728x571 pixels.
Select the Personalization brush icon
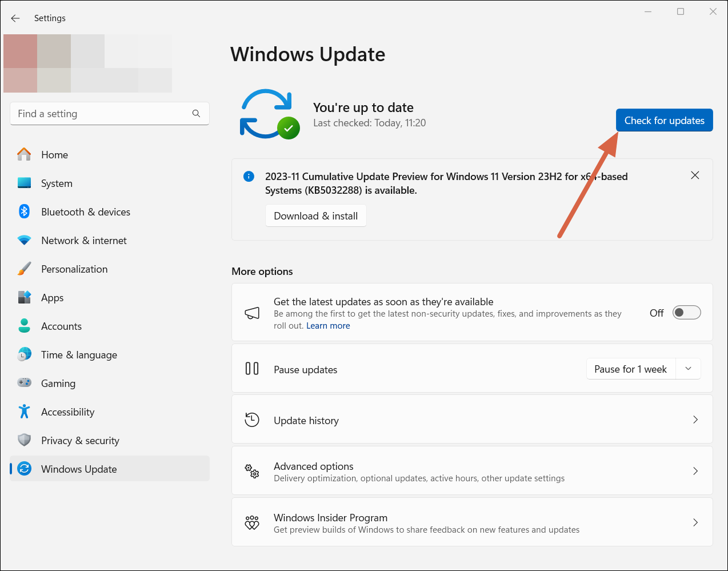pos(24,269)
